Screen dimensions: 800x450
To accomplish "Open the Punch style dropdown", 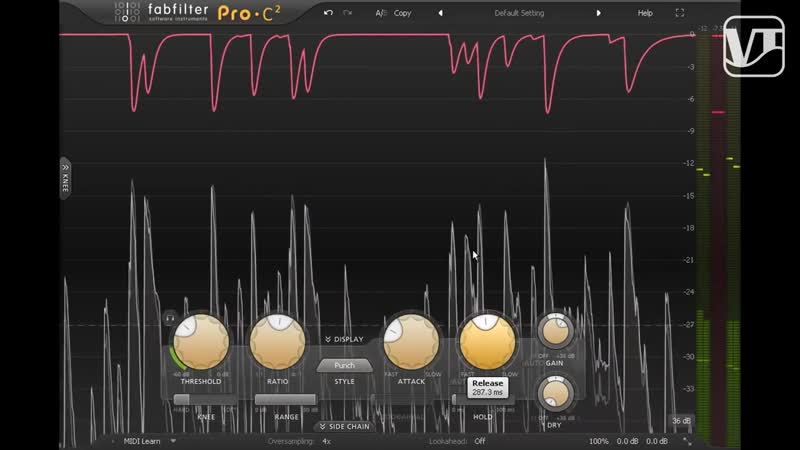I will coord(344,365).
